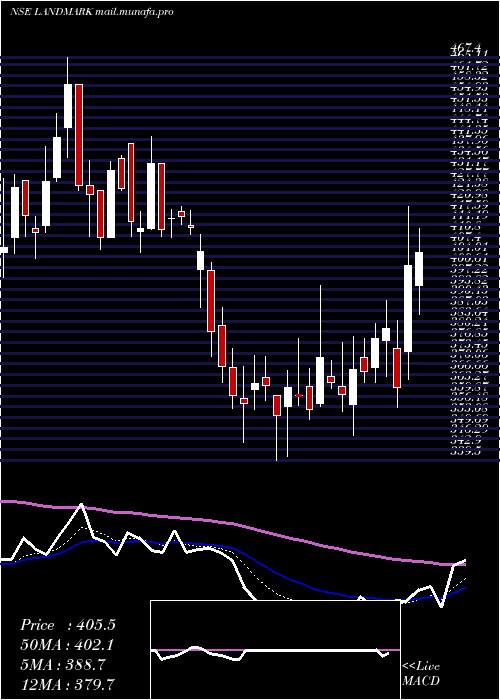Viewport: 500px width, 700px height.
Task: Click the tallest red candlestick near the chart peak
Action: click(x=79, y=134)
